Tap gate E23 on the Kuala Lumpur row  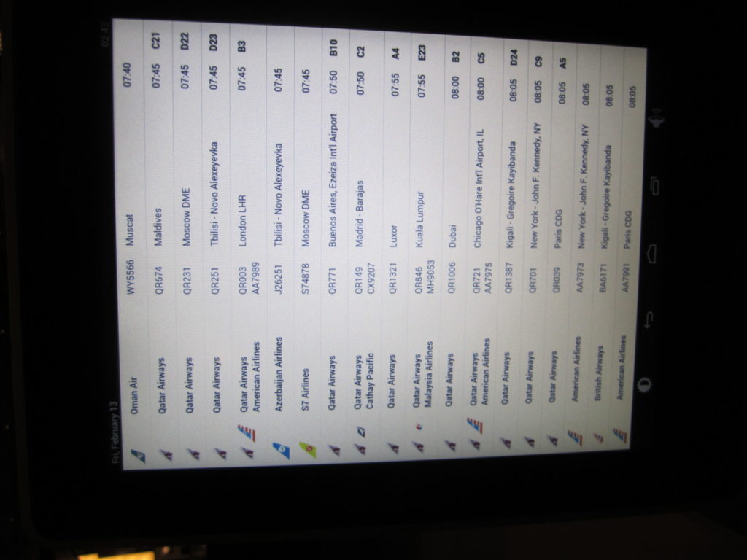[421, 52]
